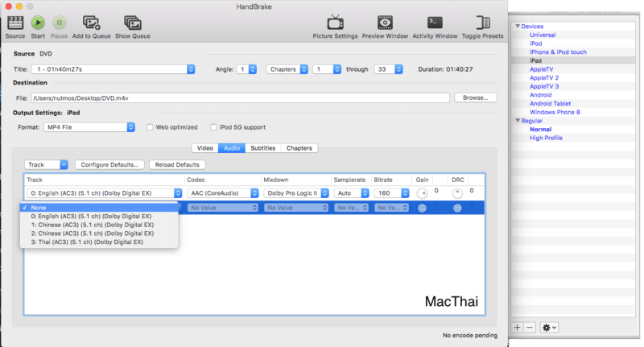Select the Windows Phone 8 preset
Image resolution: width=644 pixels, height=347 pixels.
click(555, 112)
